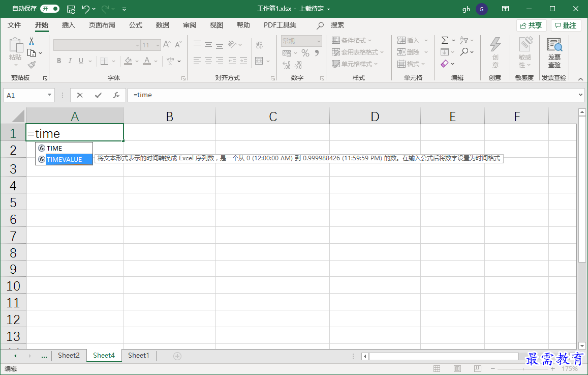Click the Fill Color bucket
This screenshot has width=588, height=375.
pyautogui.click(x=128, y=61)
